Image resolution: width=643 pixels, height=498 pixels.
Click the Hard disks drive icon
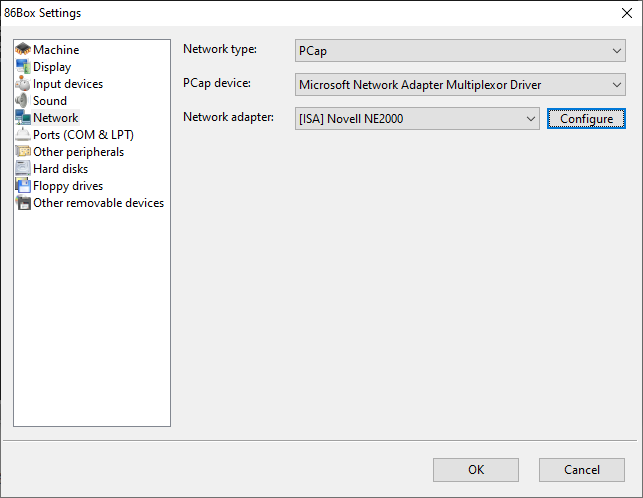23,169
